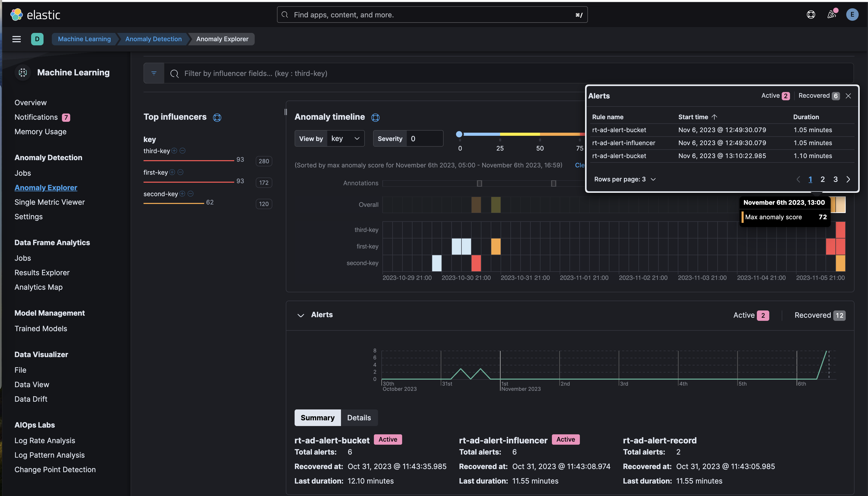Exclude filter minus icon for third-key

point(182,151)
